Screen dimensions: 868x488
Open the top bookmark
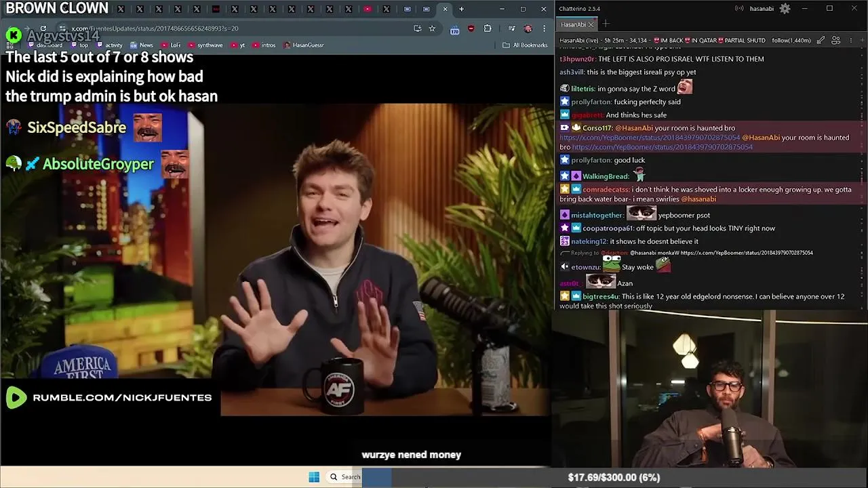click(x=79, y=45)
